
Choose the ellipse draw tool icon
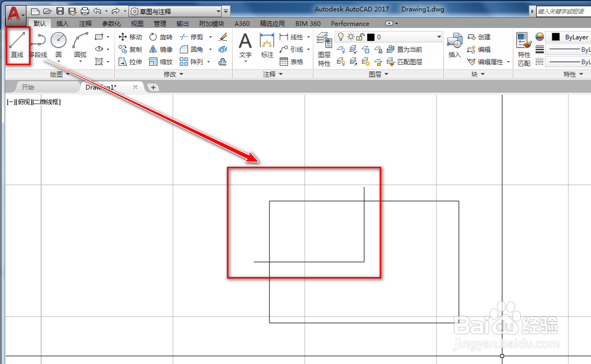pos(99,49)
